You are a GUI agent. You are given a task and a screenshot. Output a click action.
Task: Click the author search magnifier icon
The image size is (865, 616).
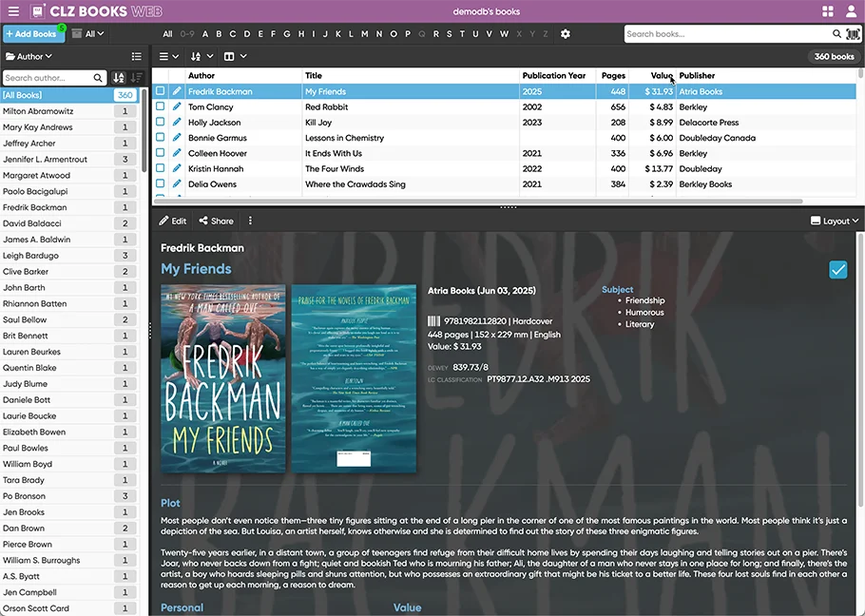[x=98, y=78]
